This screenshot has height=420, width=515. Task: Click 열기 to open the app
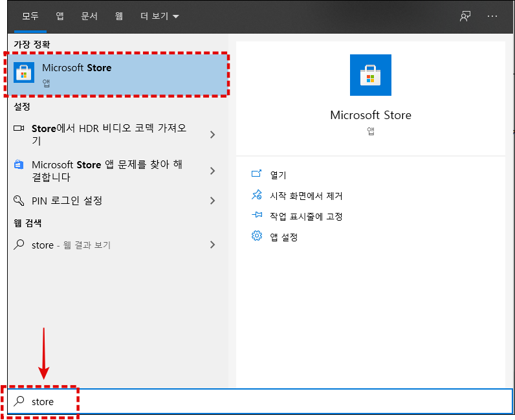click(278, 175)
